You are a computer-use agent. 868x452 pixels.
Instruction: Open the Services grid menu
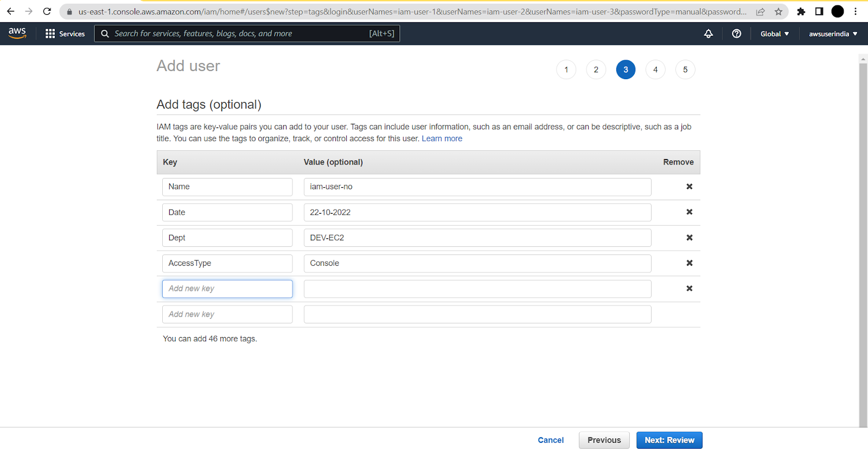coord(65,34)
